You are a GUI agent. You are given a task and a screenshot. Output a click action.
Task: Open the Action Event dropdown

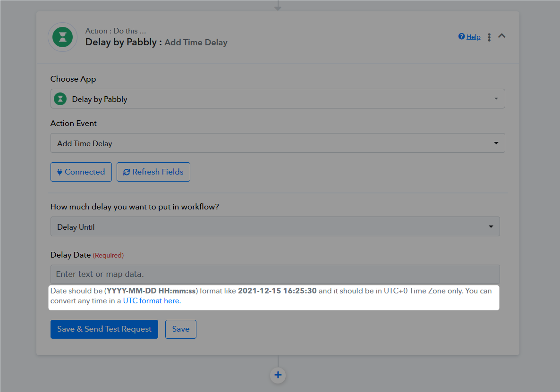pyautogui.click(x=278, y=143)
